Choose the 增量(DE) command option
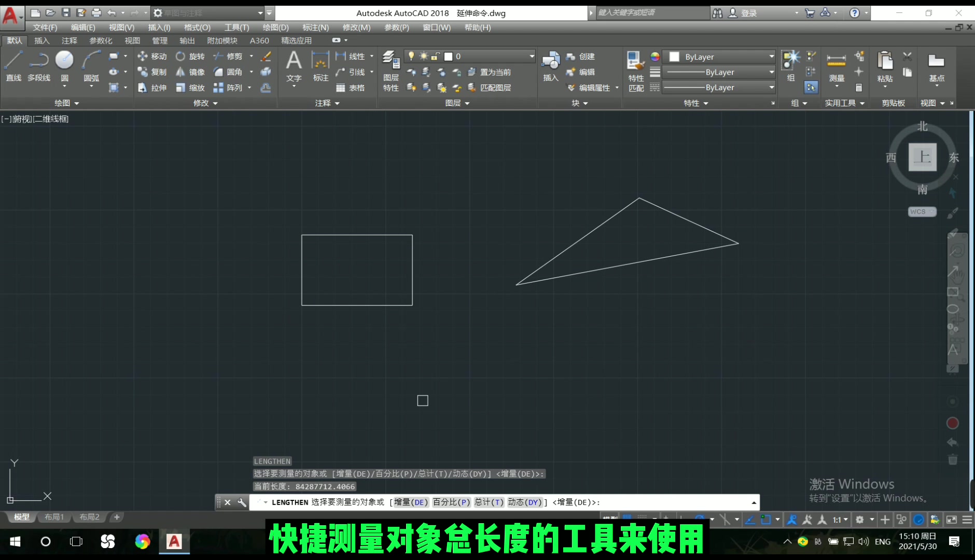 coord(411,502)
